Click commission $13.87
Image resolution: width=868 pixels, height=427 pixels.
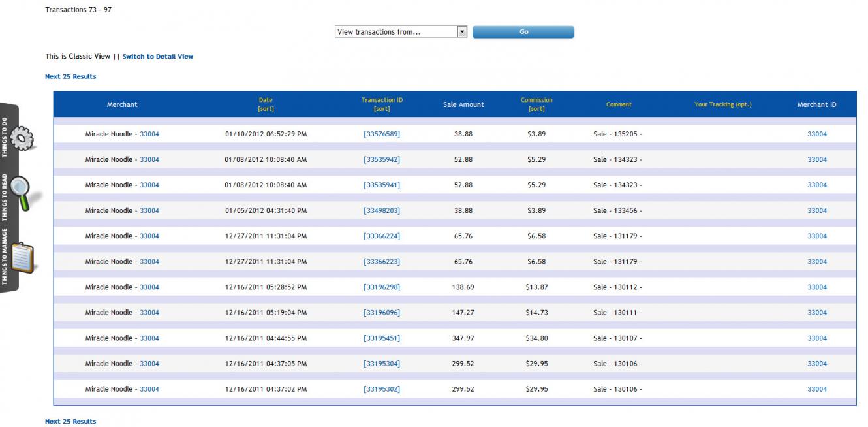pyautogui.click(x=536, y=287)
